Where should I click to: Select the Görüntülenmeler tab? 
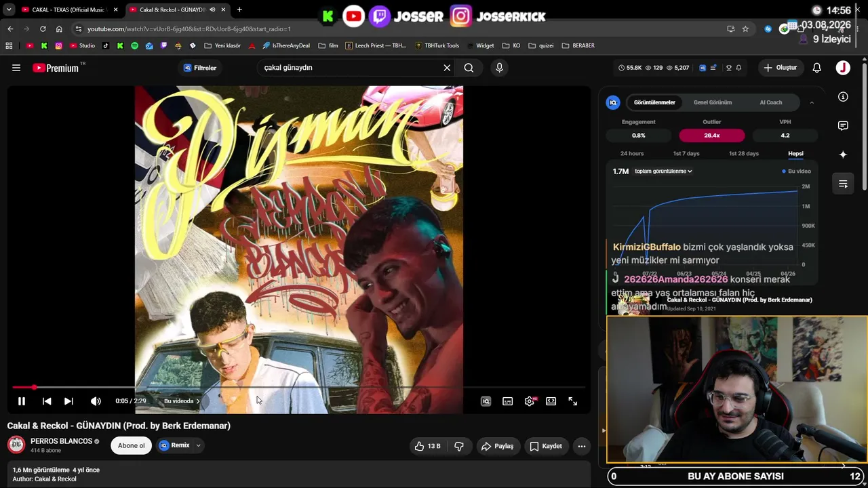point(654,102)
